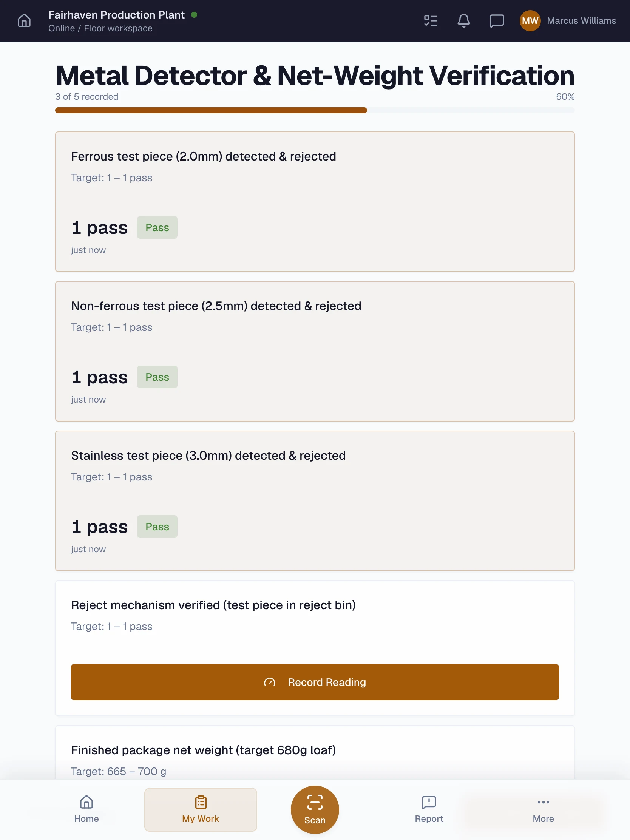
Task: Go to the Home tab
Action: coord(86,809)
